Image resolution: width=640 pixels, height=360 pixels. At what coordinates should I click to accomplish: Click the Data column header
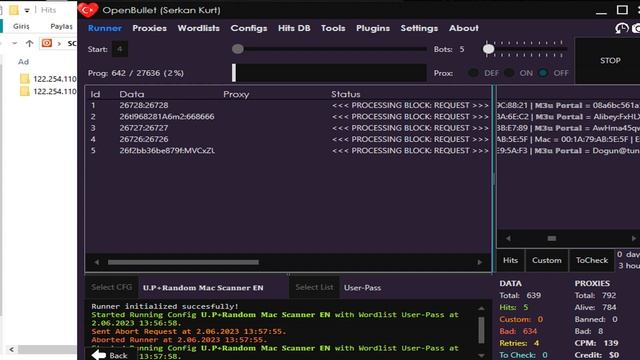coord(132,94)
